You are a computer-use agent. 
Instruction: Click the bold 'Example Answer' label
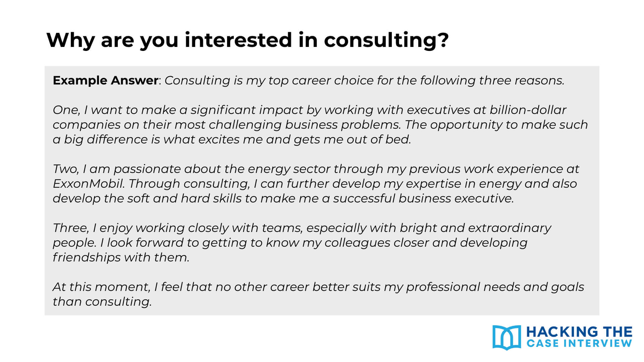click(x=105, y=80)
